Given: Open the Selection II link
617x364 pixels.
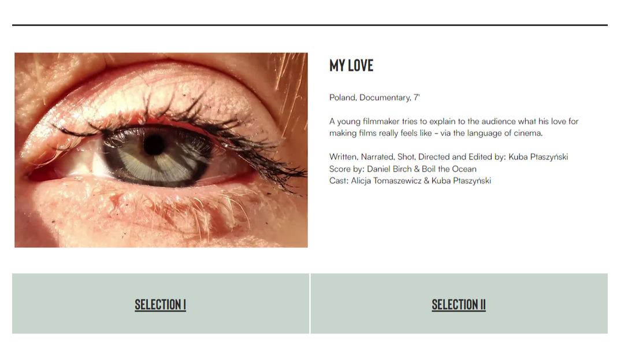Looking at the screenshot, I should point(459,304).
